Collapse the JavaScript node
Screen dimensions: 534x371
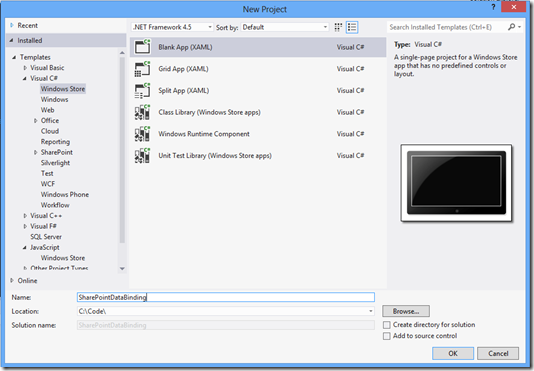coord(25,247)
